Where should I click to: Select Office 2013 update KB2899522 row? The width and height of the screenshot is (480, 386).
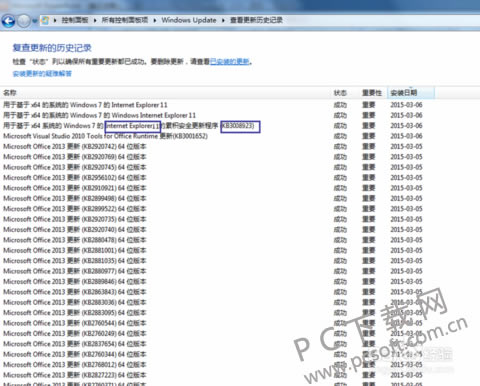point(213,209)
